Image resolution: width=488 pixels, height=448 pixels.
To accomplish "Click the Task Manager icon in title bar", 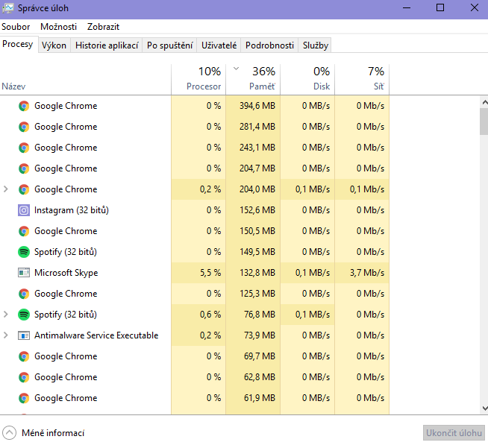I will pyautogui.click(x=7, y=7).
